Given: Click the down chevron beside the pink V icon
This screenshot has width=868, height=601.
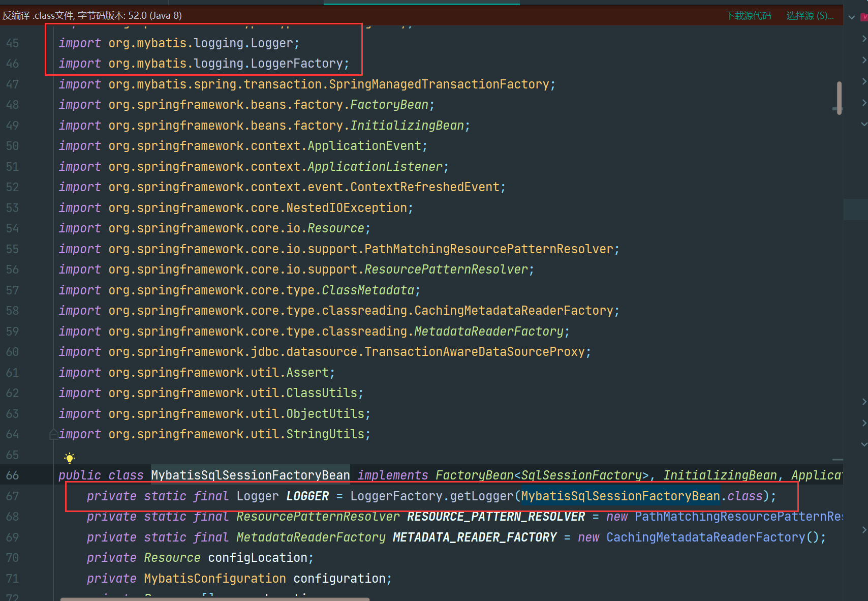Looking at the screenshot, I should tap(852, 17).
